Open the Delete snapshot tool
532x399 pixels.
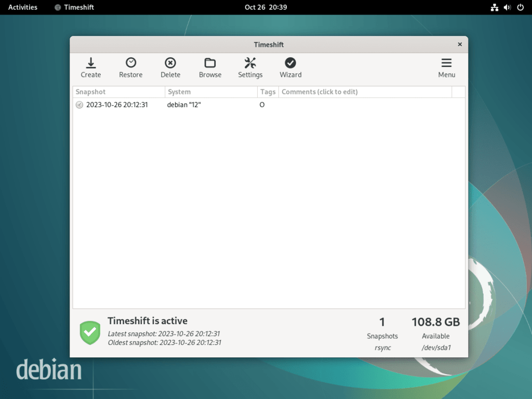point(170,68)
